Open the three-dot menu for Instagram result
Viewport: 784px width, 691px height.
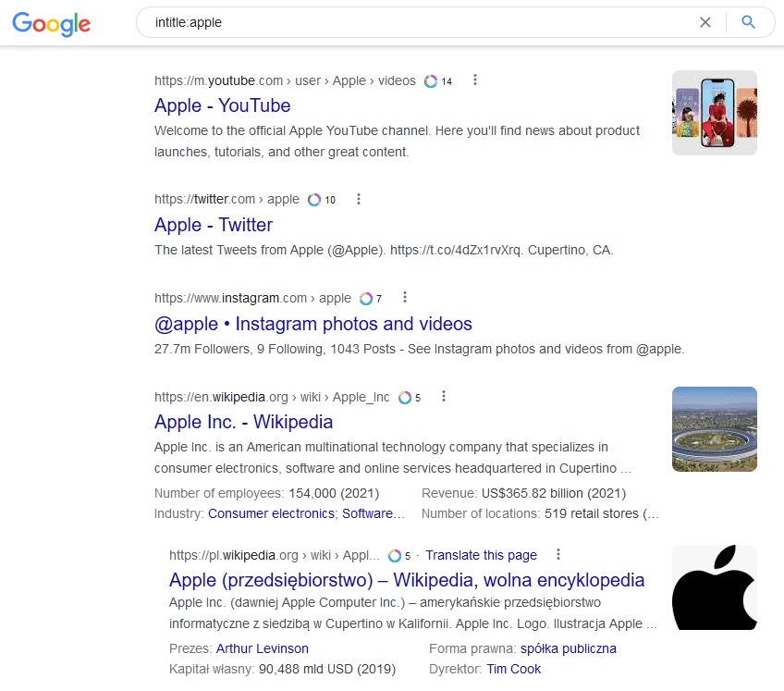coord(405,297)
